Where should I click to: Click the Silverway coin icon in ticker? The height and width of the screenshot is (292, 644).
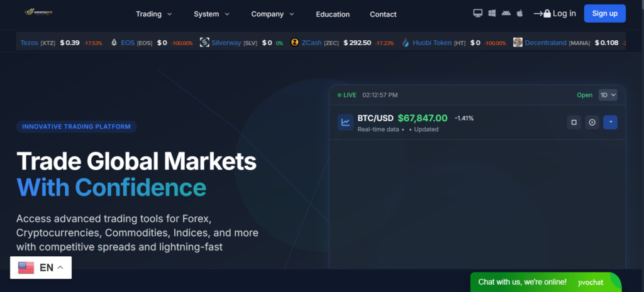click(x=204, y=42)
